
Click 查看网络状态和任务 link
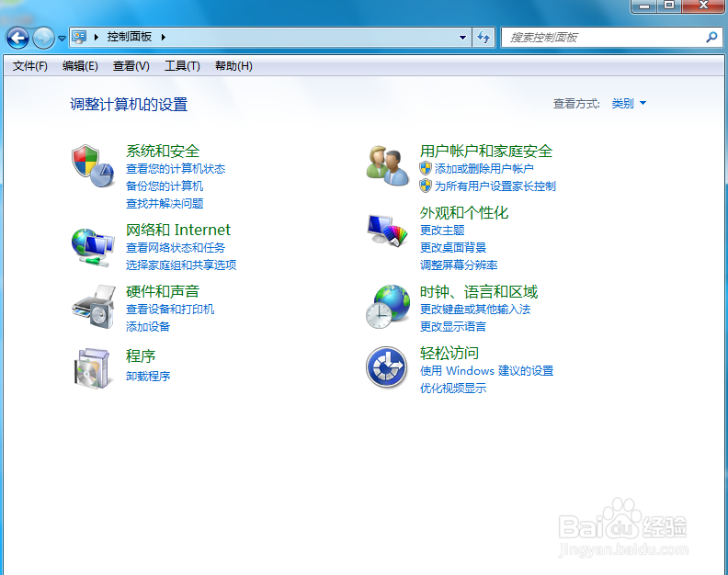[x=176, y=247]
